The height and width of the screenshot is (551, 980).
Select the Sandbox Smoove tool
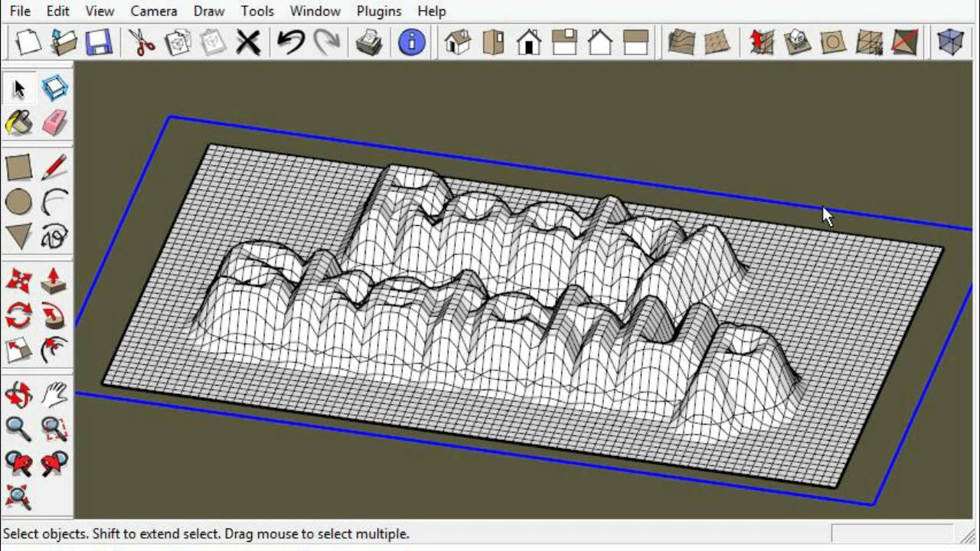point(762,42)
